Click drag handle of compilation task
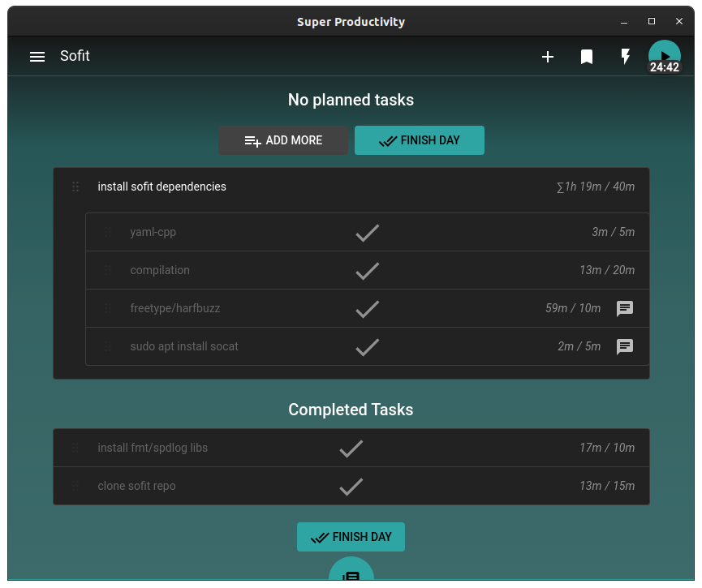The image size is (702, 588). coord(108,270)
